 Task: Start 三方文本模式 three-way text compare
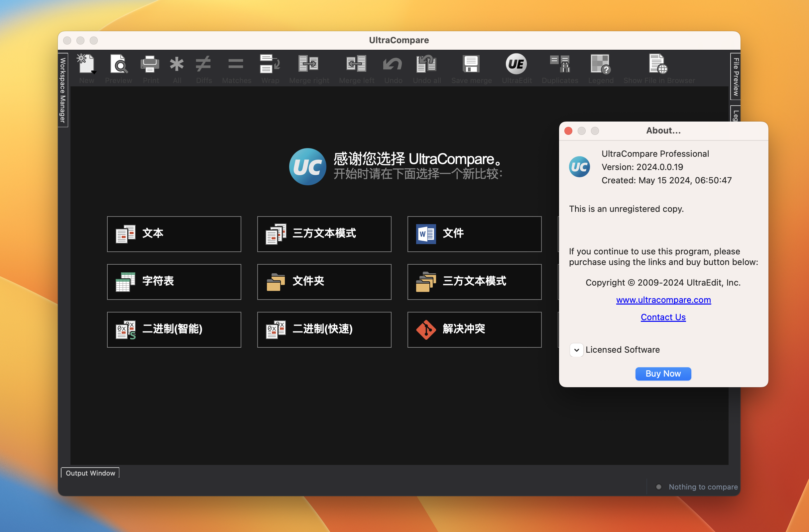[x=324, y=234]
